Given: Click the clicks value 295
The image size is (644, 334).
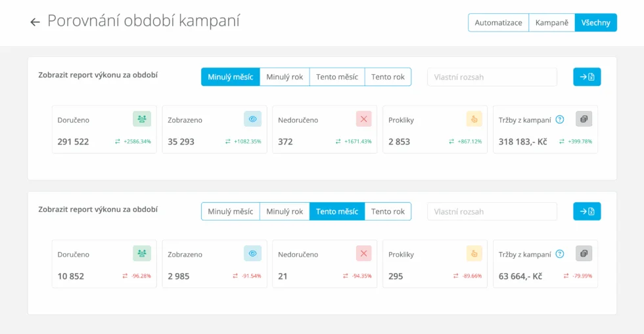Looking at the screenshot, I should point(396,276).
